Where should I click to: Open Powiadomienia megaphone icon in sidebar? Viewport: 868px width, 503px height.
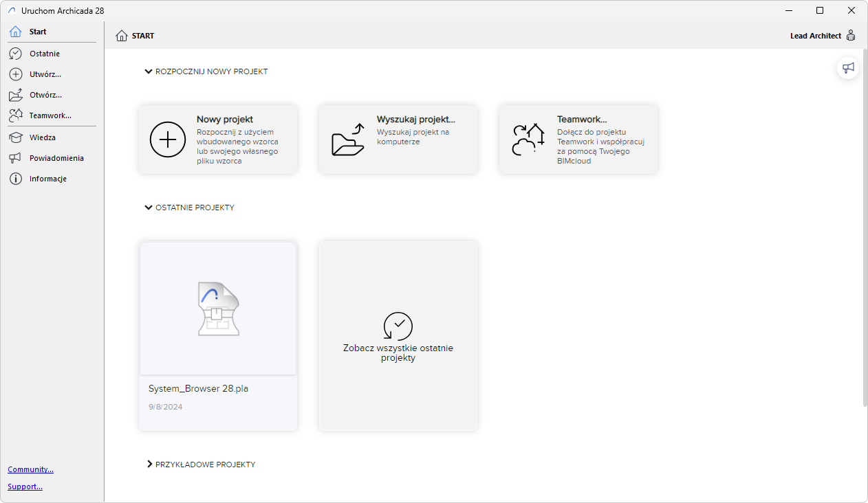pyautogui.click(x=15, y=158)
